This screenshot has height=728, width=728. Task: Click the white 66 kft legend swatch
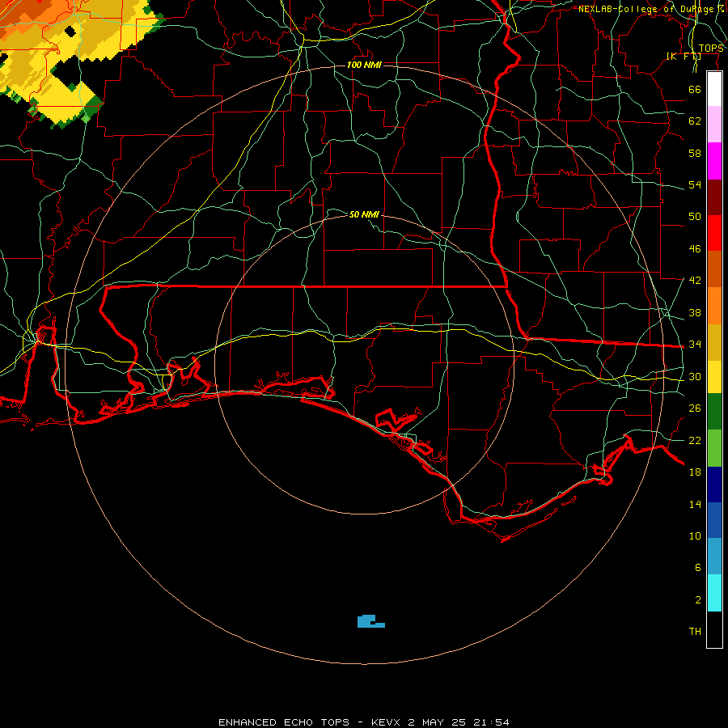tap(714, 89)
